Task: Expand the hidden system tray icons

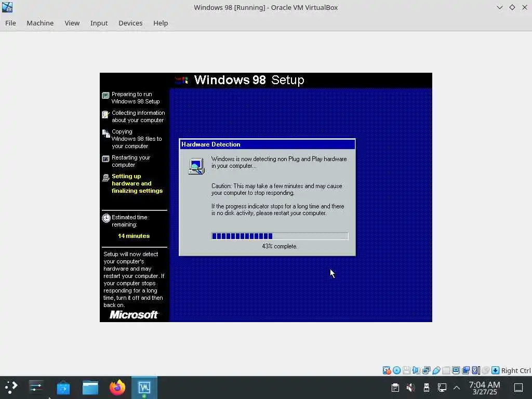Action: (x=457, y=388)
